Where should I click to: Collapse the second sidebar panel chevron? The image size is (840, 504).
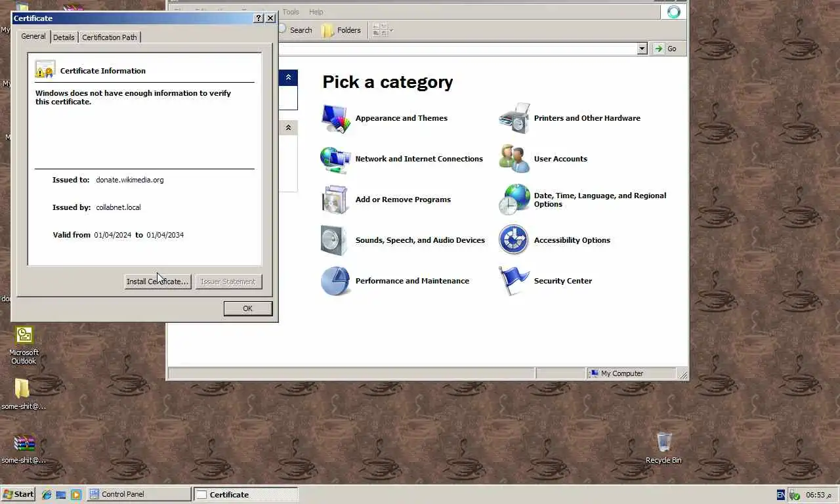[288, 128]
